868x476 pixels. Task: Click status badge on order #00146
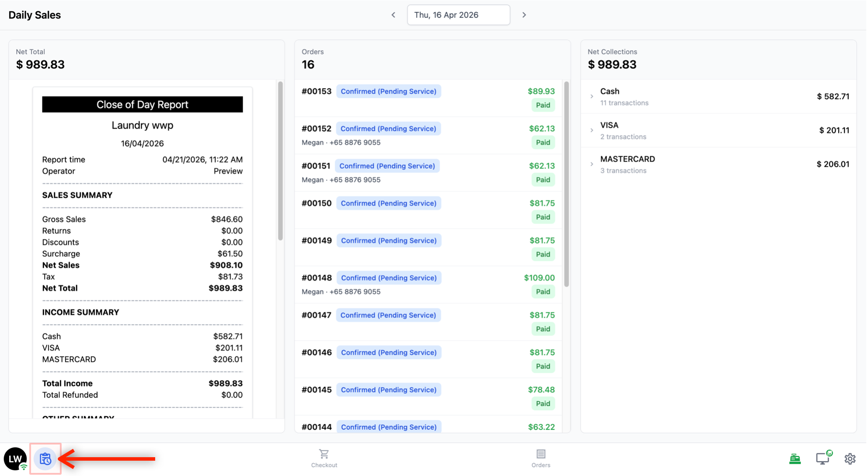click(389, 353)
